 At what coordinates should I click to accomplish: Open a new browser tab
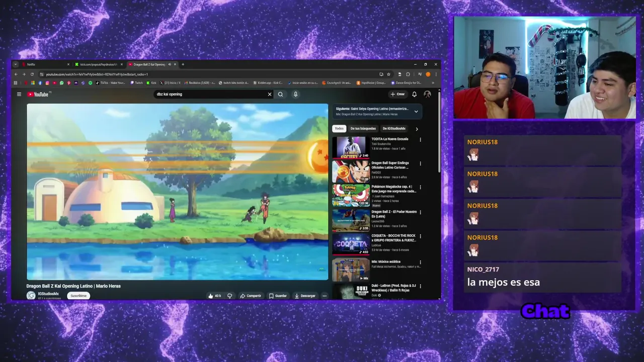(x=183, y=64)
